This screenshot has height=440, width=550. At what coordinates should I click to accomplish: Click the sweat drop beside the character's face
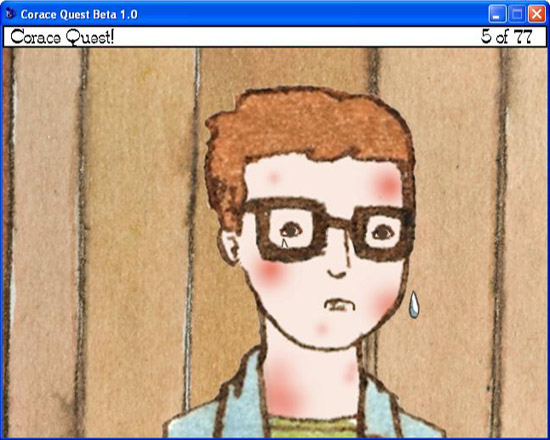coord(414,304)
